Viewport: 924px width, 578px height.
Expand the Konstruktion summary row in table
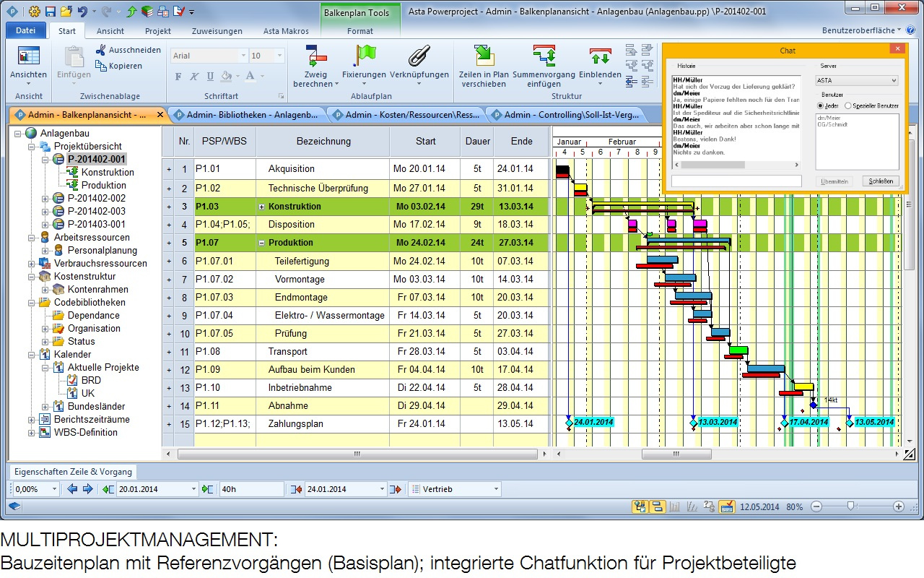(261, 207)
